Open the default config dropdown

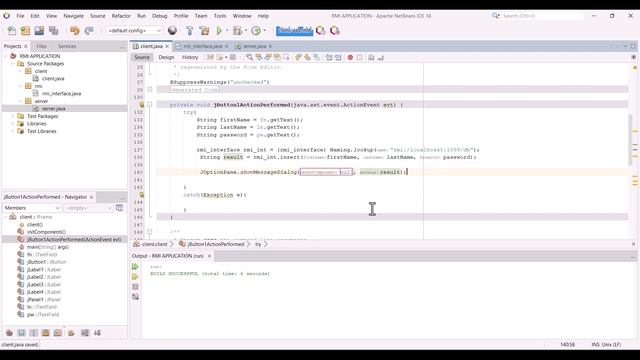[x=134, y=31]
